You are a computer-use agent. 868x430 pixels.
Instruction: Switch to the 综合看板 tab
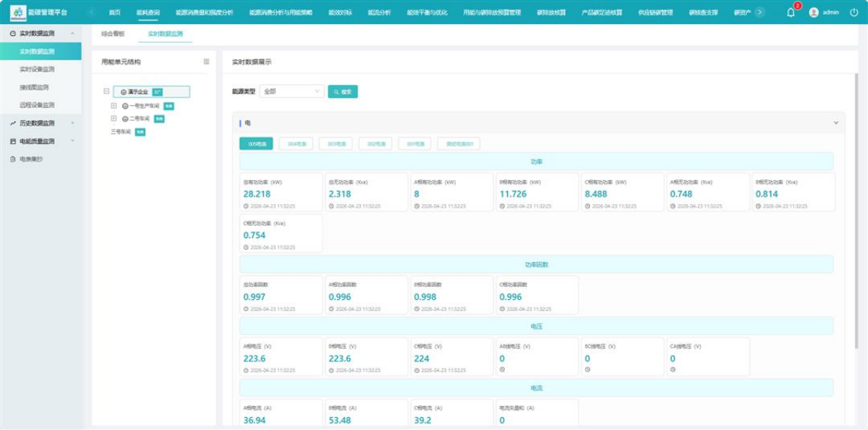click(x=113, y=34)
